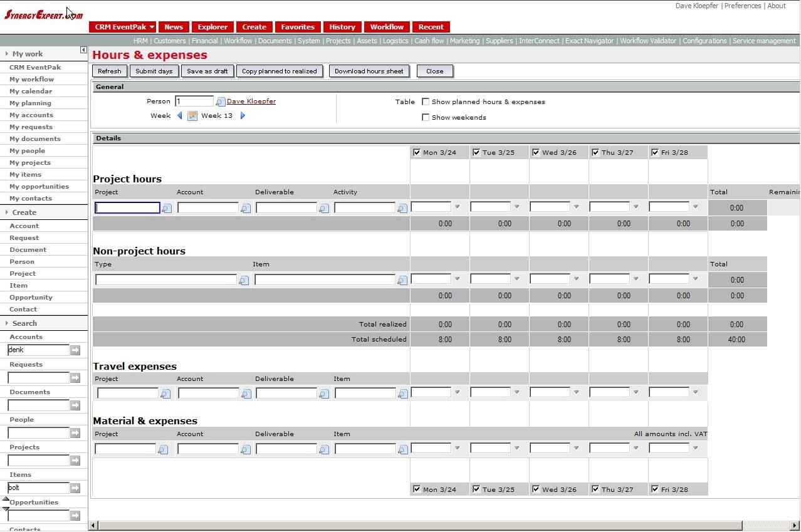This screenshot has height=532, width=801.
Task: Open Thursday dropdown in Material & expenses
Action: click(636, 448)
